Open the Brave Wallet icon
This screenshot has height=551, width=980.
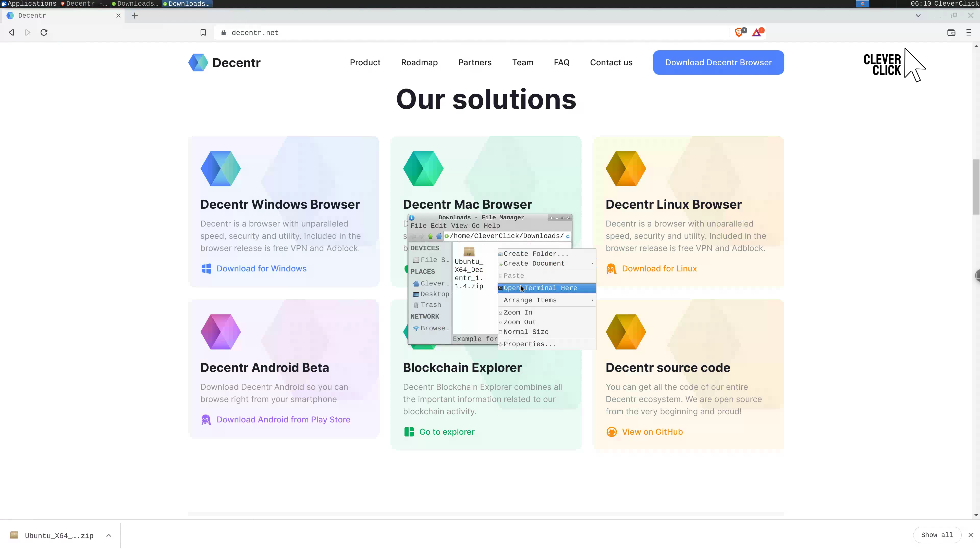(x=951, y=33)
